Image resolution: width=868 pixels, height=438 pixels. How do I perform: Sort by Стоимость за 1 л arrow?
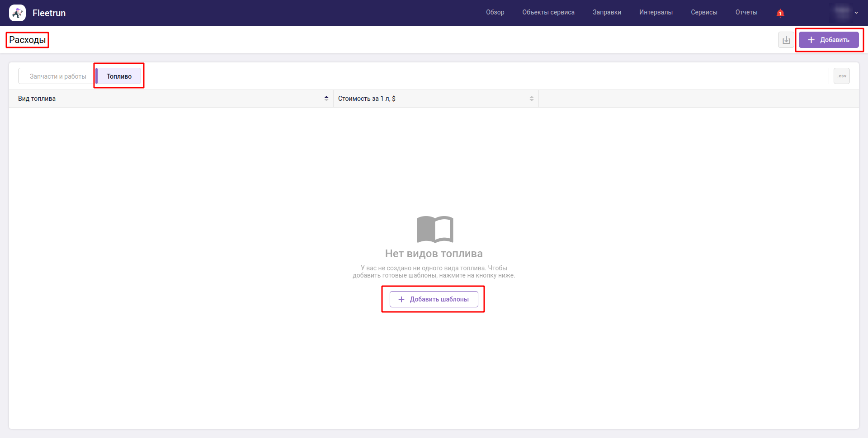tap(532, 99)
